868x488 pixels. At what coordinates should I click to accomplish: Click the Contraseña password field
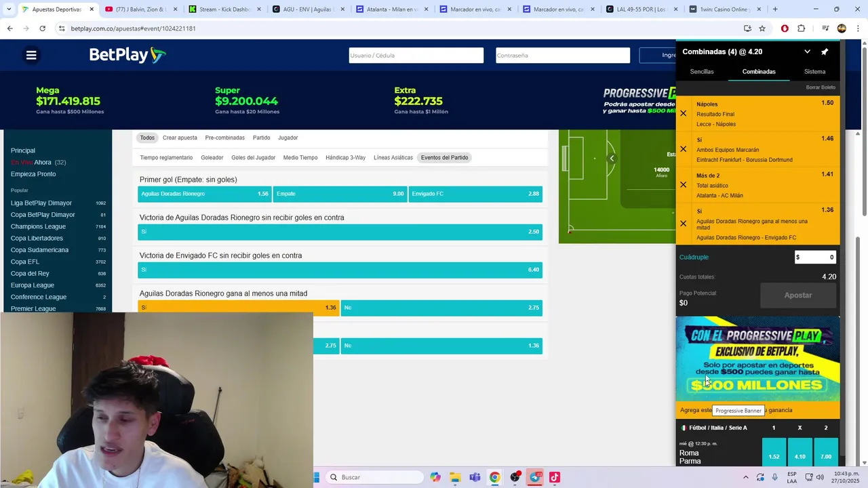tap(563, 56)
